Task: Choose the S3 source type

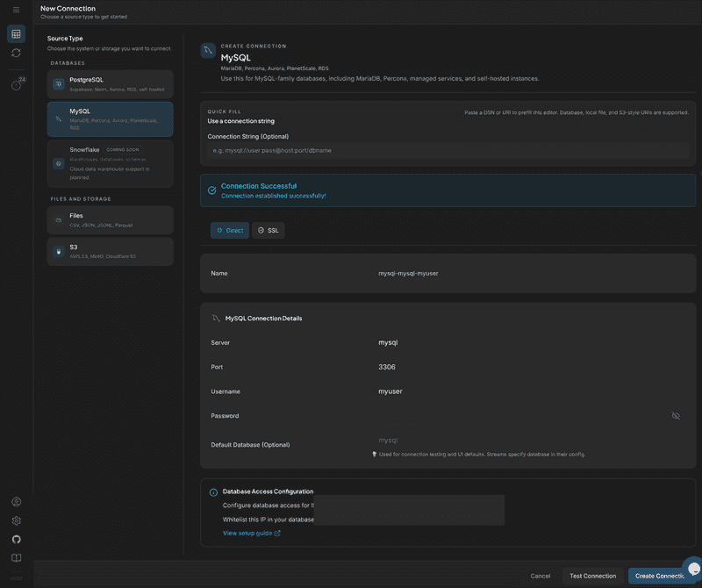Action: point(111,252)
